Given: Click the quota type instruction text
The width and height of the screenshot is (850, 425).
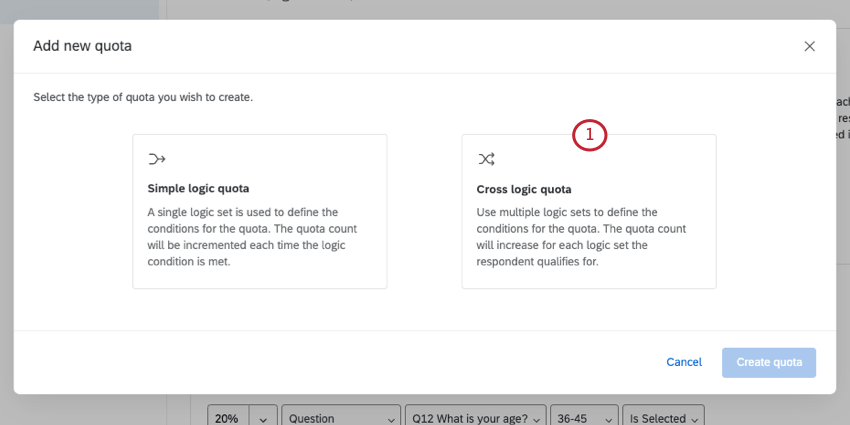Looking at the screenshot, I should click(143, 98).
